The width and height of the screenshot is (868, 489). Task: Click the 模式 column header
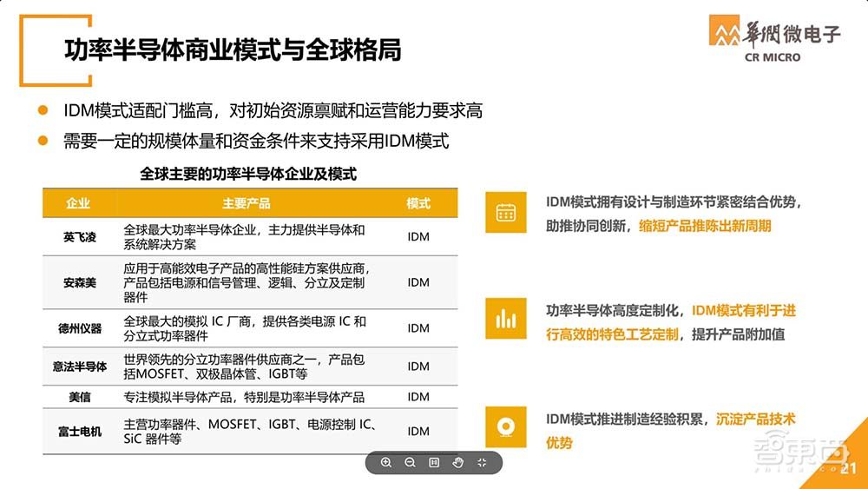(x=418, y=203)
